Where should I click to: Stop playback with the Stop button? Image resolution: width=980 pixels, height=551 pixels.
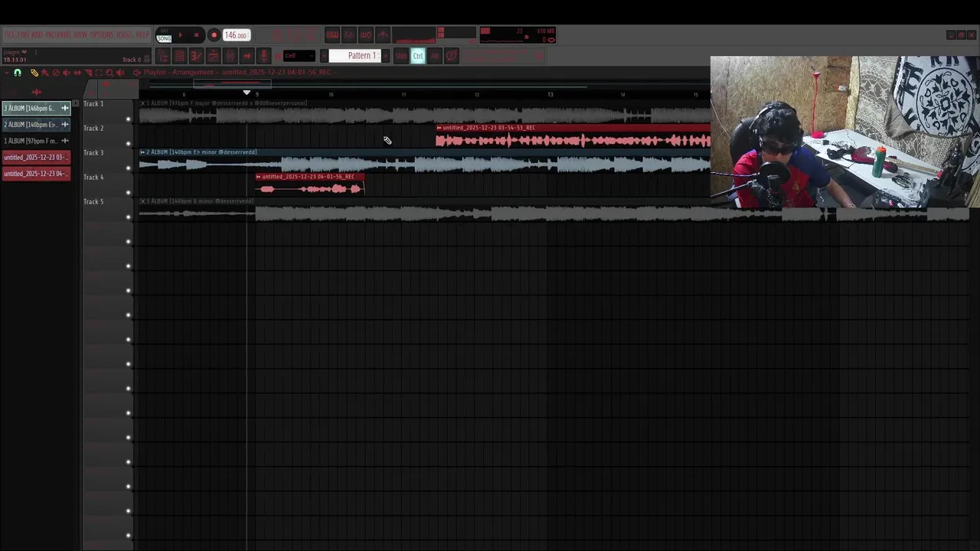tap(197, 35)
